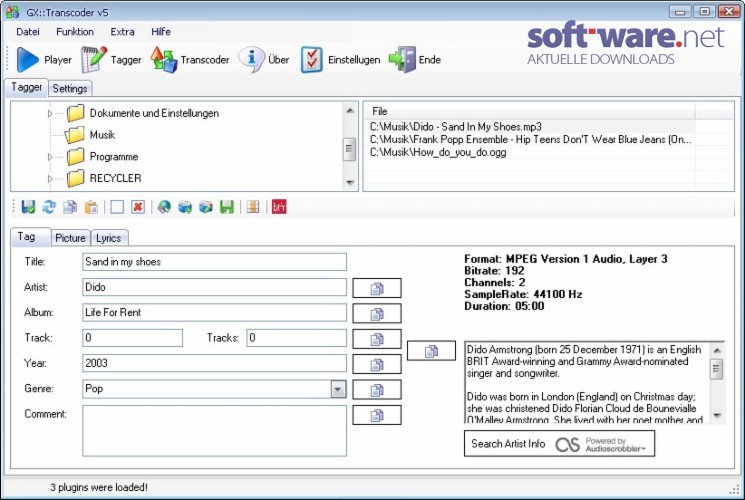The height and width of the screenshot is (500, 745).
Task: Click into the Tracks total field
Action: click(296, 338)
